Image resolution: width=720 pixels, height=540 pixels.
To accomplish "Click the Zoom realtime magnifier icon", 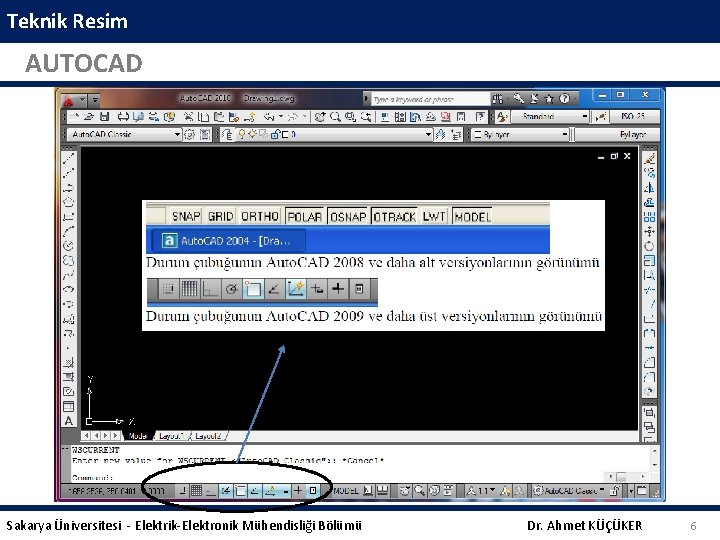I will coord(335,117).
